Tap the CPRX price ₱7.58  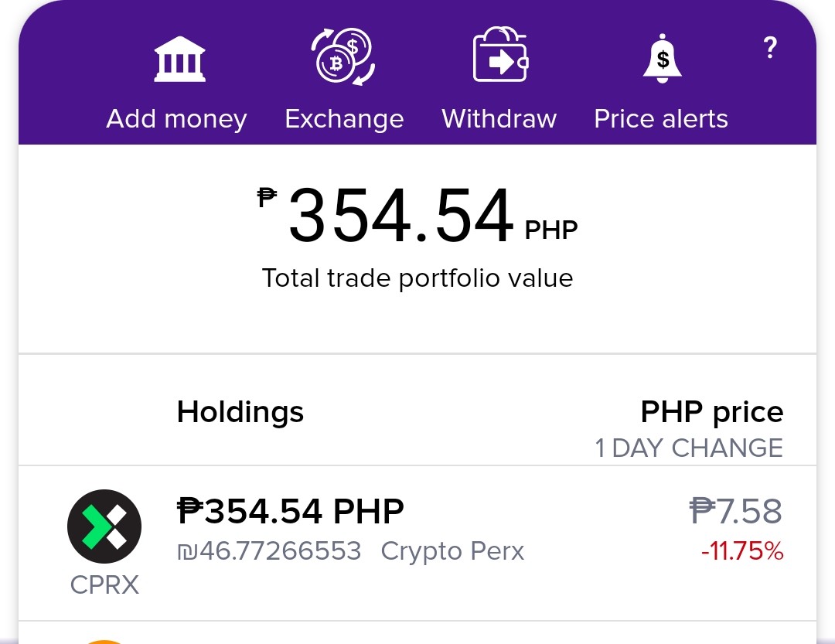pos(736,511)
